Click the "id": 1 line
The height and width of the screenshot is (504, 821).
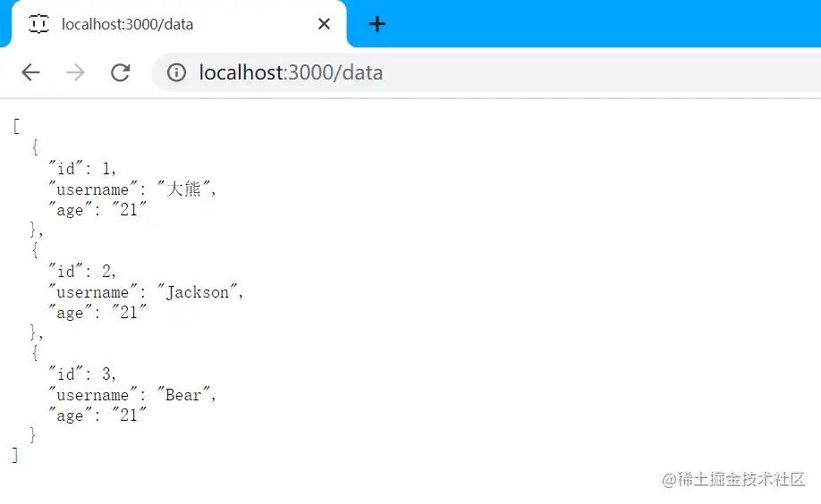pyautogui.click(x=82, y=168)
